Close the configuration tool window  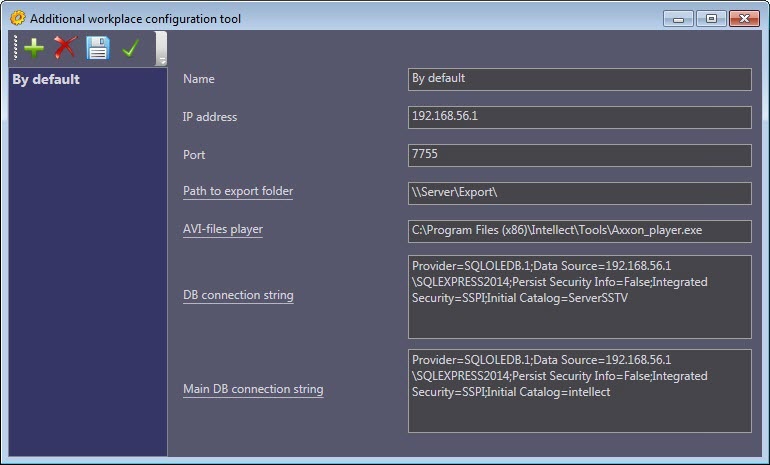(742, 18)
